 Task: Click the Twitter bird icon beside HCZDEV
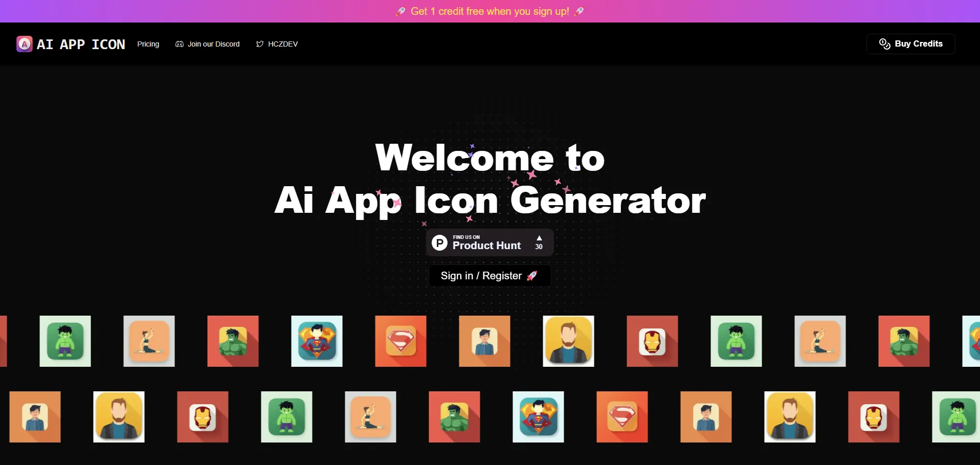point(260,44)
